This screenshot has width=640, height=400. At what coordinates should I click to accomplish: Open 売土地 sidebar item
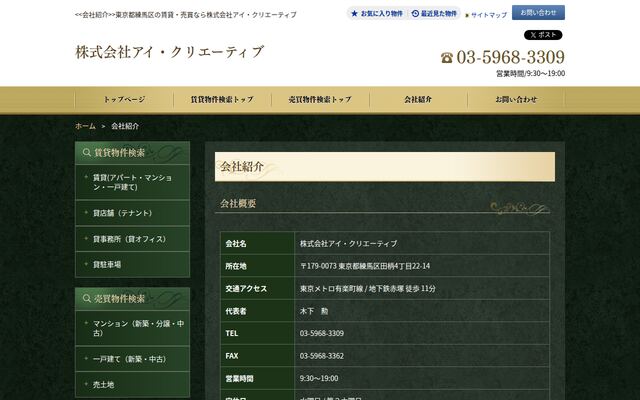coord(133,384)
